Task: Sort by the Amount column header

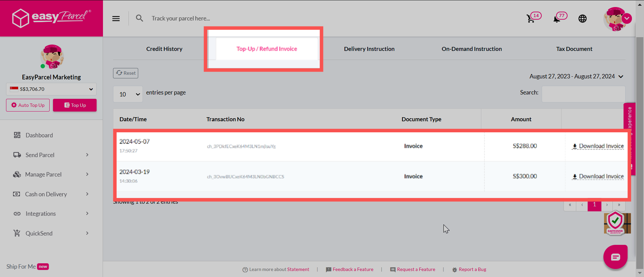Action: [x=521, y=119]
